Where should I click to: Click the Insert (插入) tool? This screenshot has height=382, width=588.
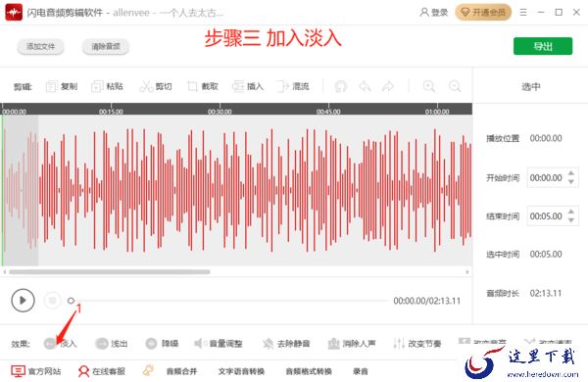248,86
